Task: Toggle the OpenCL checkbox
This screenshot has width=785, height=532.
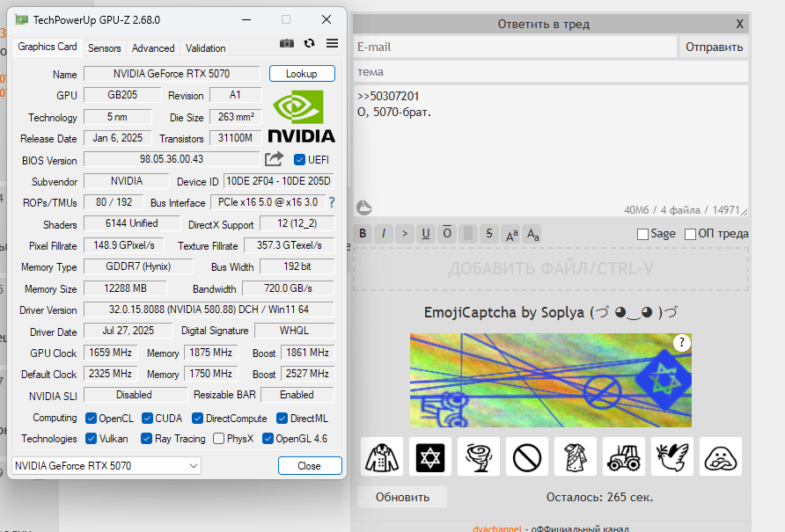Action: point(91,418)
